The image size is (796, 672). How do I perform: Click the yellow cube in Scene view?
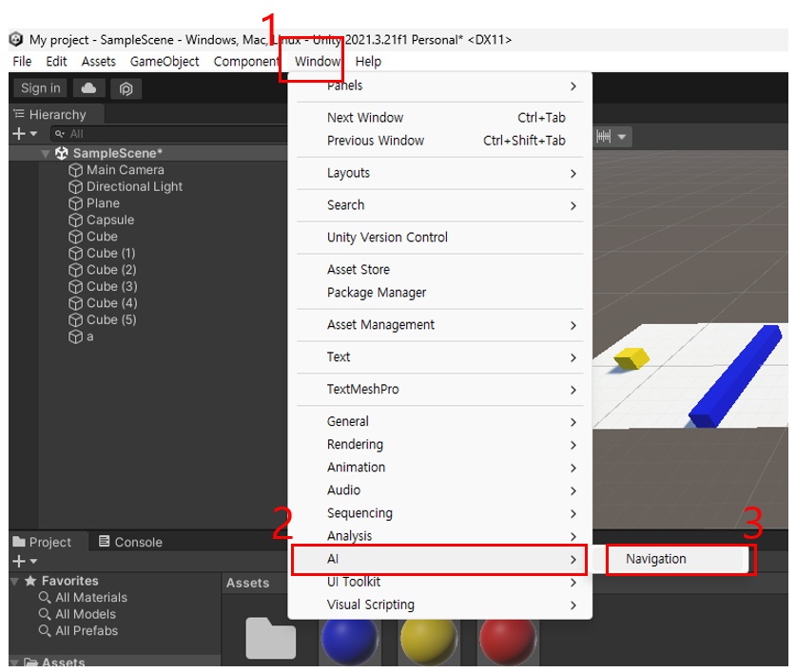click(631, 358)
